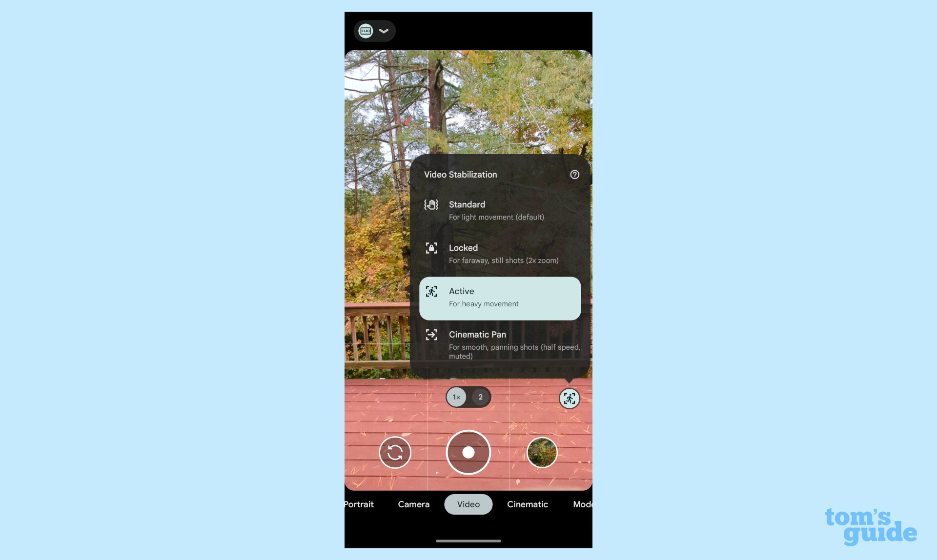Switch to 1x zoom level
937x560 pixels.
tap(456, 397)
